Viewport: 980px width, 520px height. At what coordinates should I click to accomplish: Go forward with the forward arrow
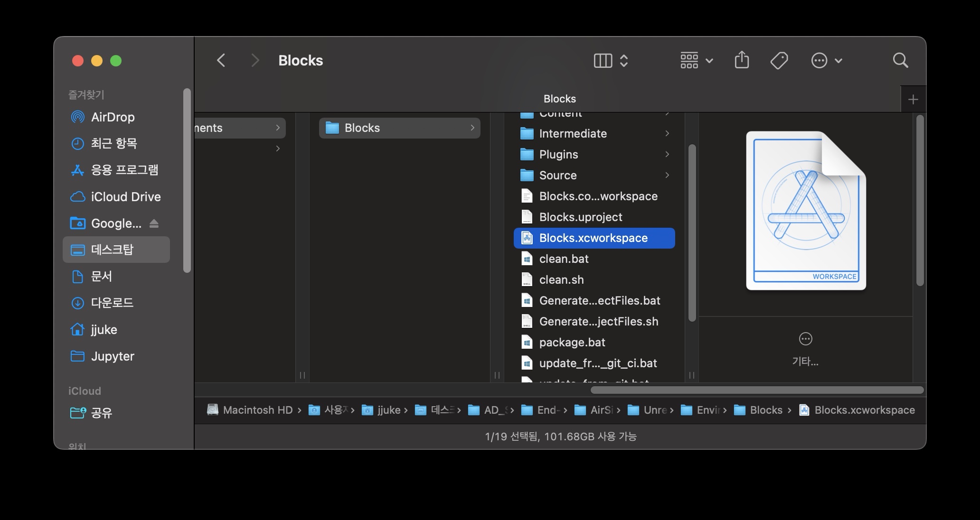[x=255, y=60]
